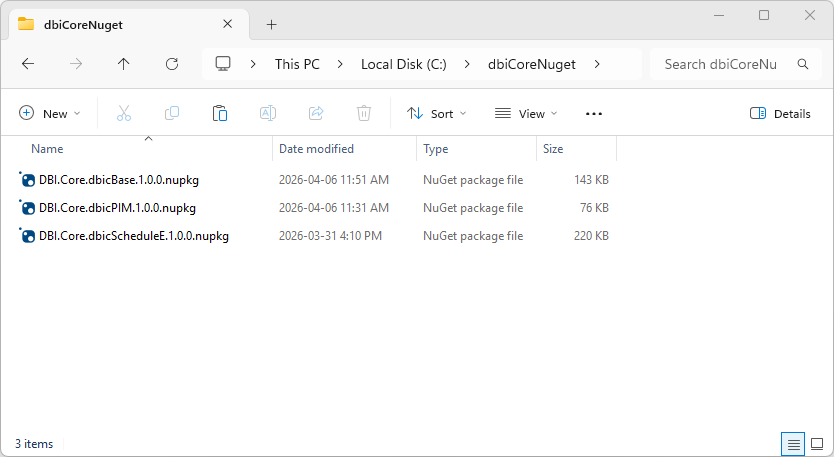
Task: Open the See more ellipsis menu
Action: point(594,114)
